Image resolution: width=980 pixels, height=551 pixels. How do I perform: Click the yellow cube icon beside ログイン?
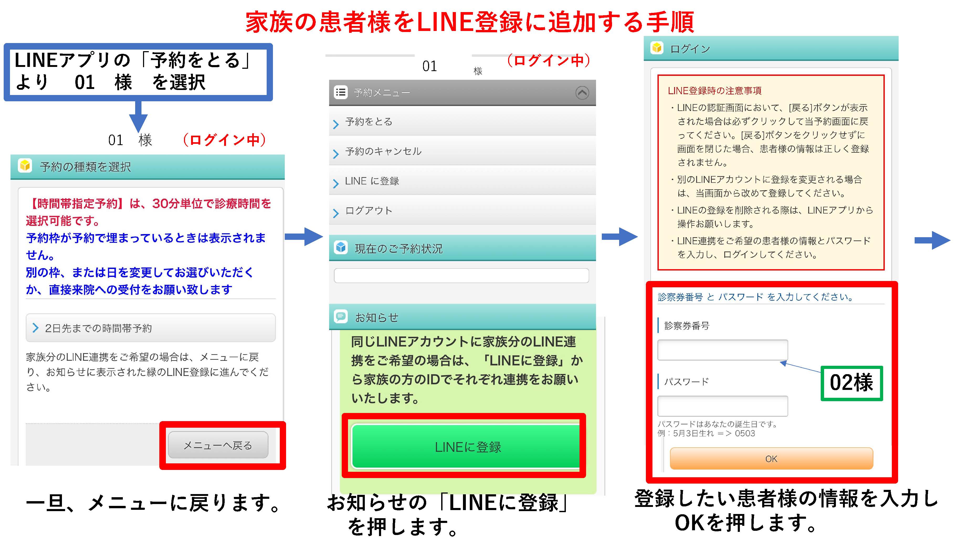(657, 48)
